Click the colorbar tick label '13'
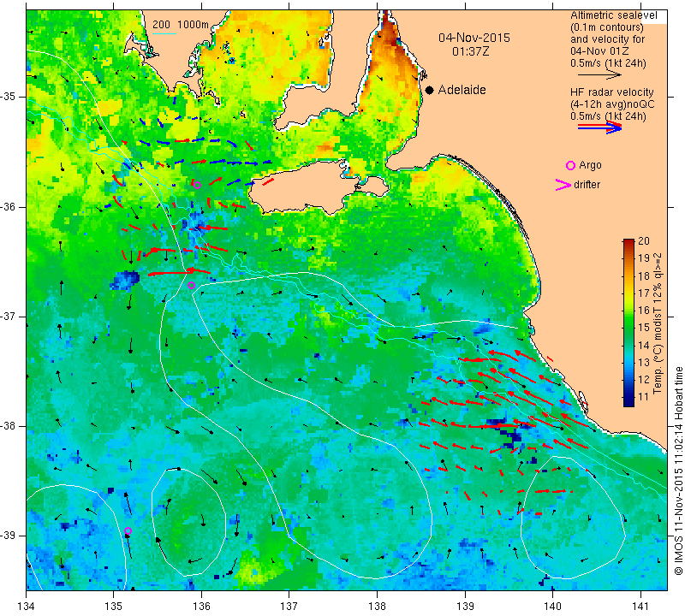 pos(644,363)
